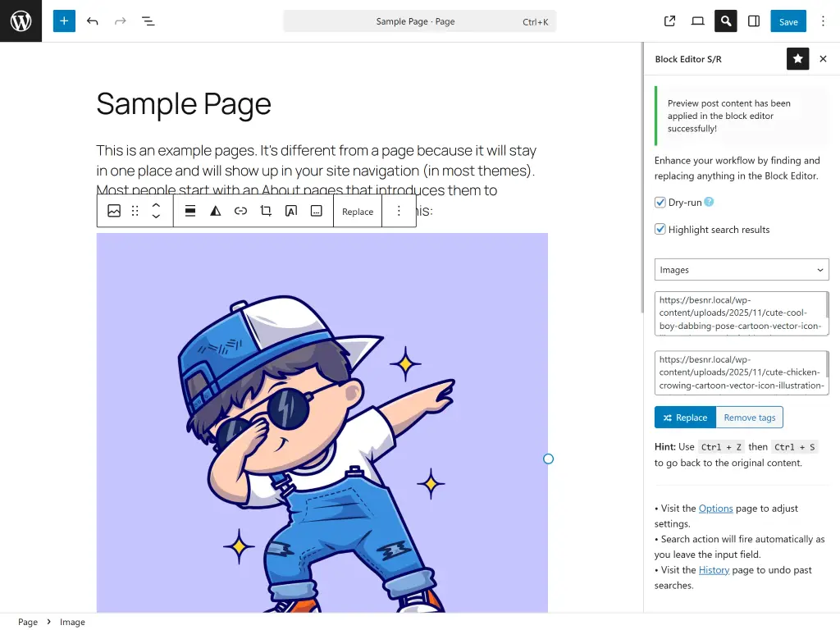Apply a duotone filter to the image
This screenshot has width=840, height=630.
coord(214,211)
